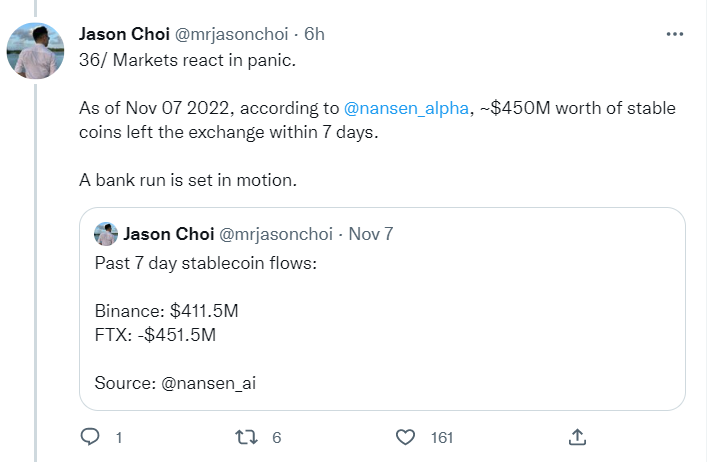This screenshot has height=462, width=727.
Task: Click the like count of 161
Action: click(442, 437)
